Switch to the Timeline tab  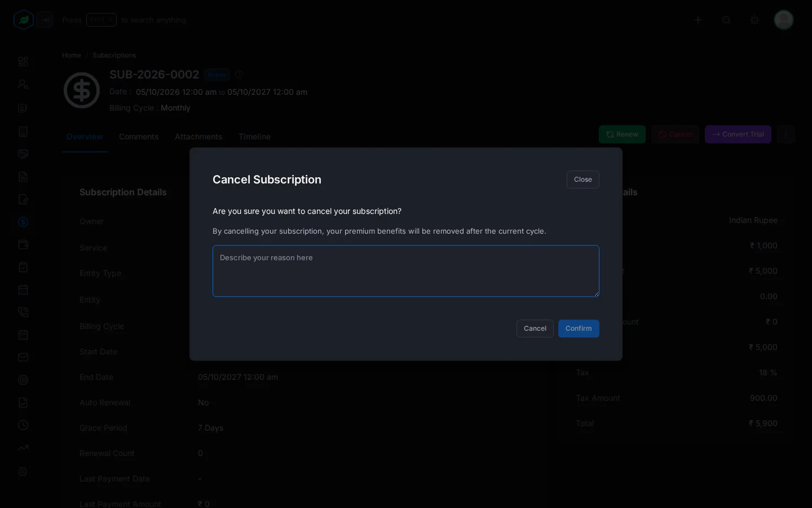coord(254,137)
